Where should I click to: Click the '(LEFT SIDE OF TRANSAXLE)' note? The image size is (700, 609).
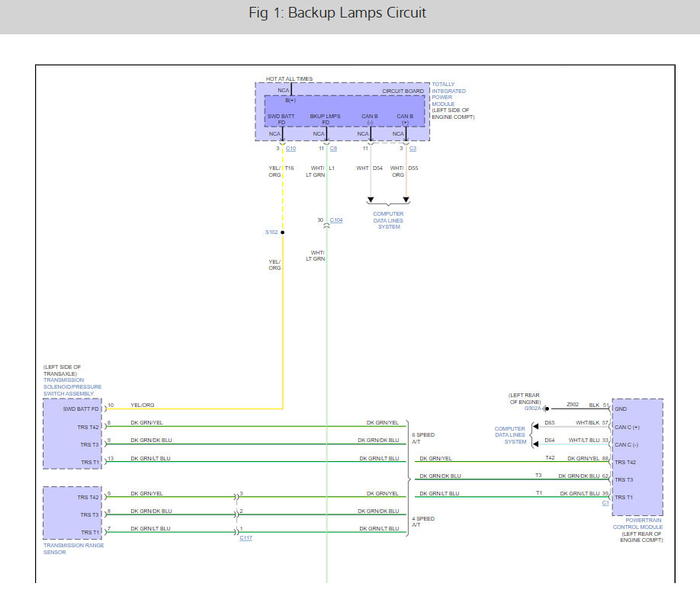(62, 370)
